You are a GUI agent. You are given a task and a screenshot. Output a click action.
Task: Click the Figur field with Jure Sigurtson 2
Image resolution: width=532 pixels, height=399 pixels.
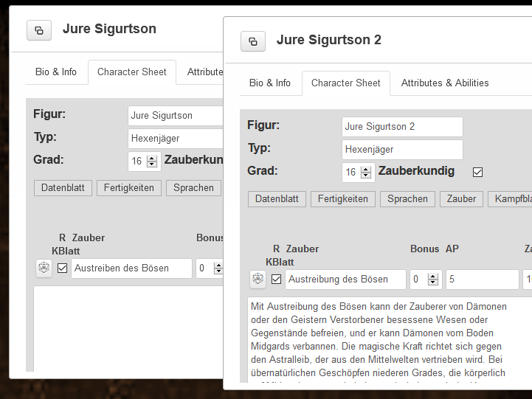(x=402, y=127)
